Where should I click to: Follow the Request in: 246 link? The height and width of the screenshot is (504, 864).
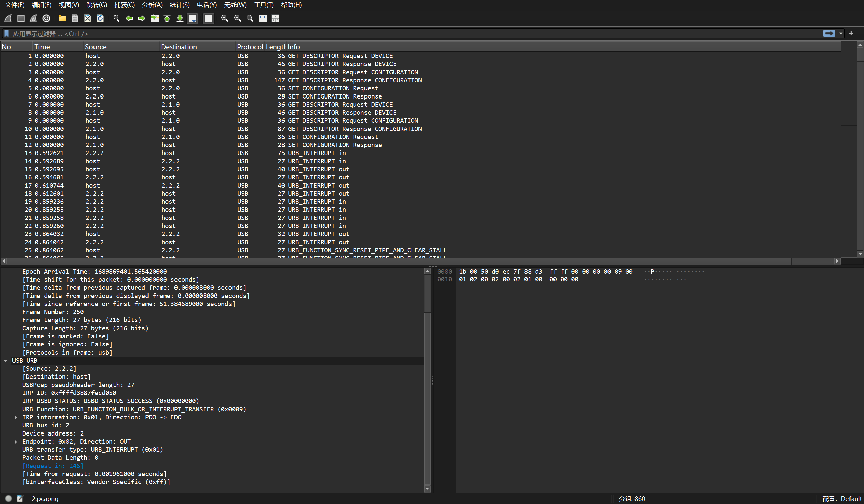pos(52,466)
